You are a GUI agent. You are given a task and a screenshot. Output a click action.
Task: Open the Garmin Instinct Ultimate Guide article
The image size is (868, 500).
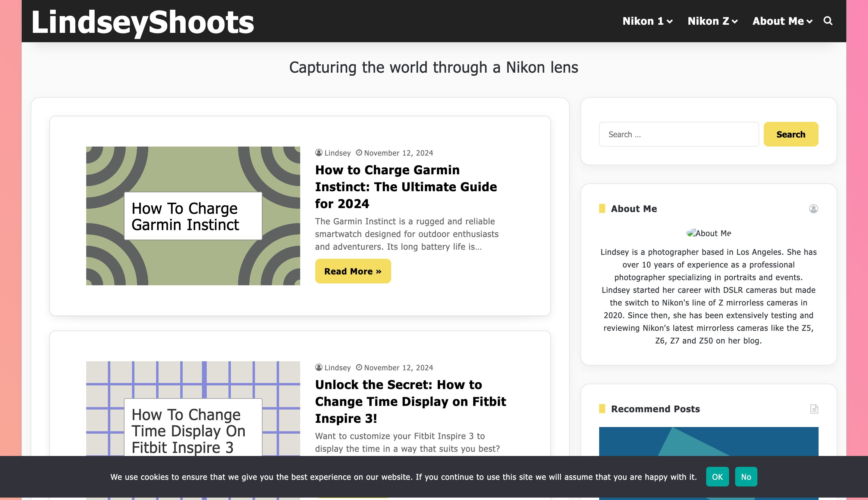point(406,186)
